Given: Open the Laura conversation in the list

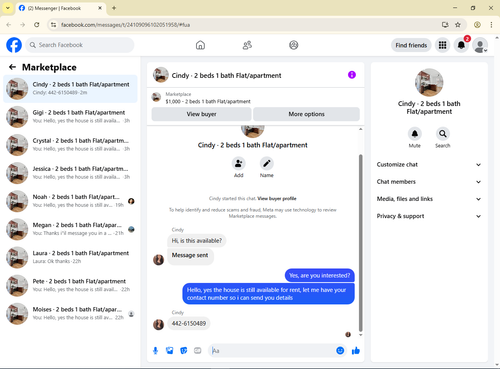Looking at the screenshot, I should tap(70, 257).
